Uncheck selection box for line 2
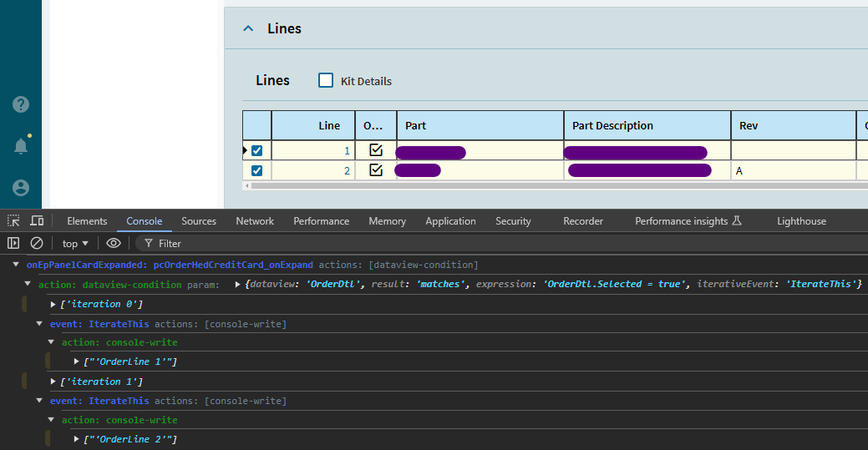 click(x=257, y=170)
